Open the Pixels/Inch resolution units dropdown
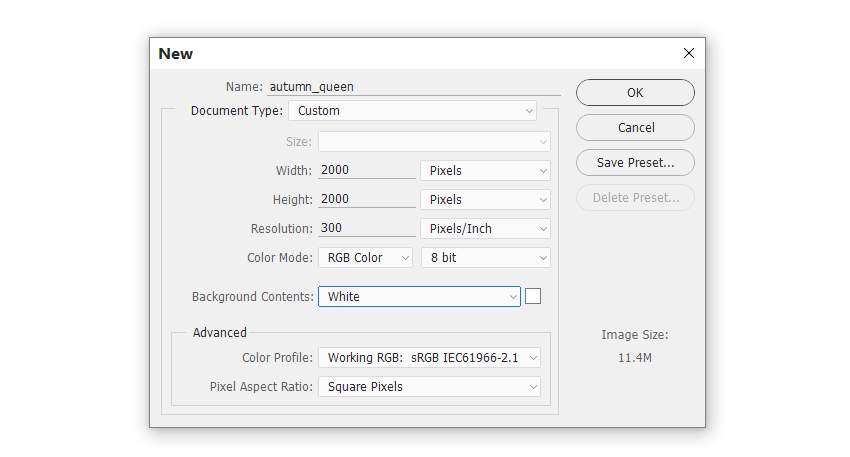Screen dimensions: 850x457 [x=486, y=229]
